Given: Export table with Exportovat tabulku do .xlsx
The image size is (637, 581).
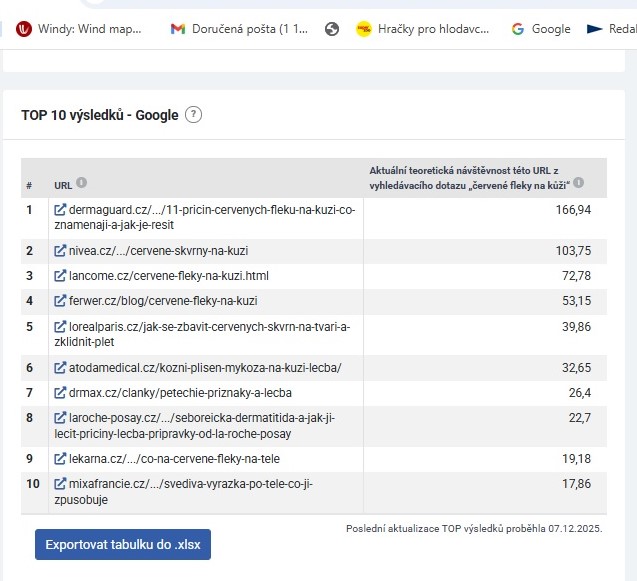Looking at the screenshot, I should [123, 545].
